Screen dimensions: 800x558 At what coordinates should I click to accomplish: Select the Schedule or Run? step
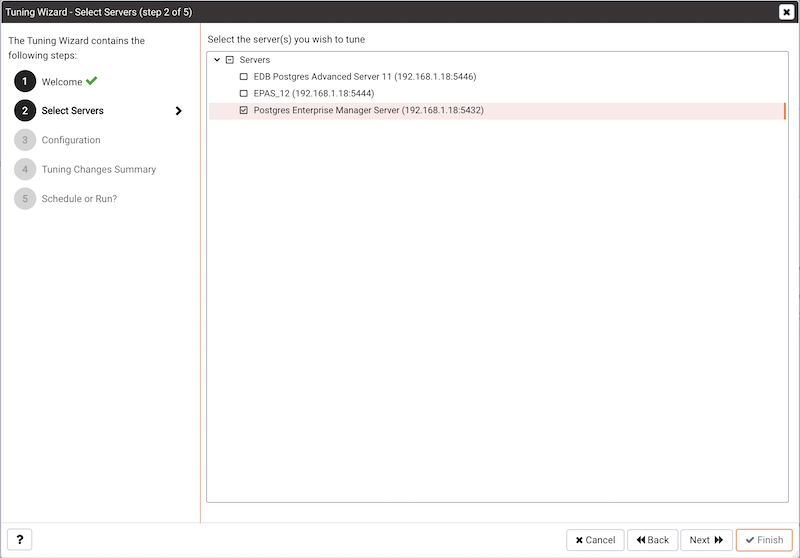click(x=79, y=198)
